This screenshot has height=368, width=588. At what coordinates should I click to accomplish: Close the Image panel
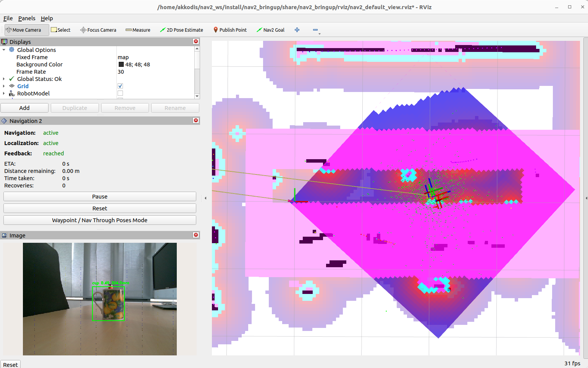pyautogui.click(x=196, y=235)
